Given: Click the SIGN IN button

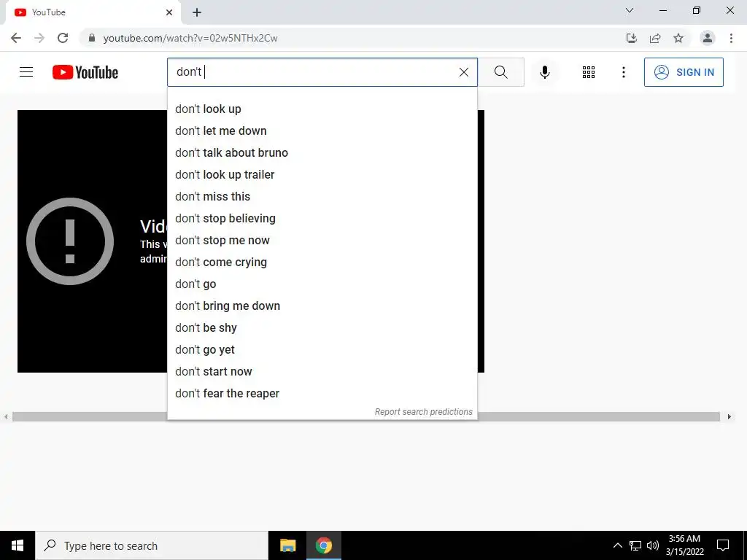Looking at the screenshot, I should [x=684, y=72].
